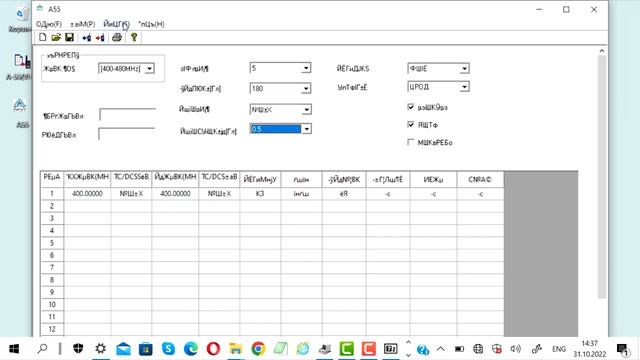Open Microsoft Edge in taskbar

[191, 349]
